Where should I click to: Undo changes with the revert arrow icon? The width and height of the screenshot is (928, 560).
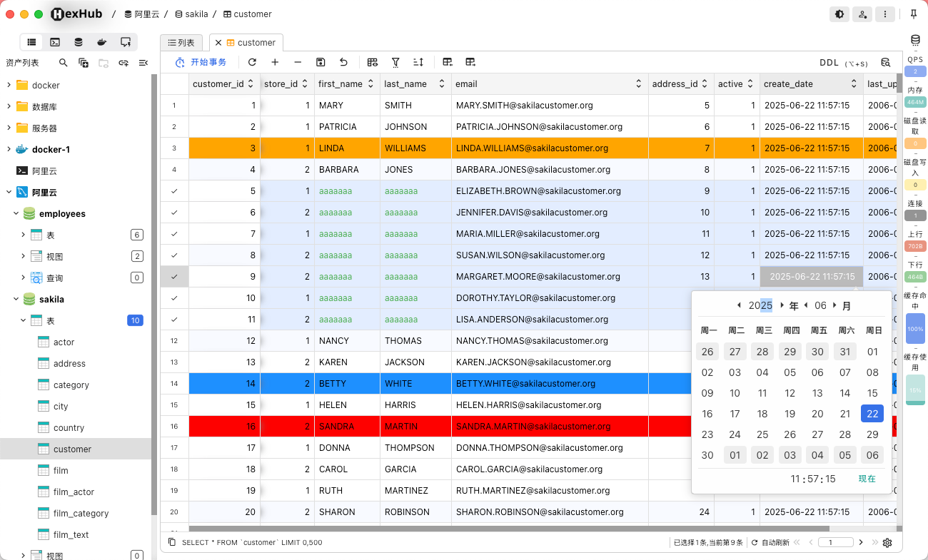click(343, 63)
